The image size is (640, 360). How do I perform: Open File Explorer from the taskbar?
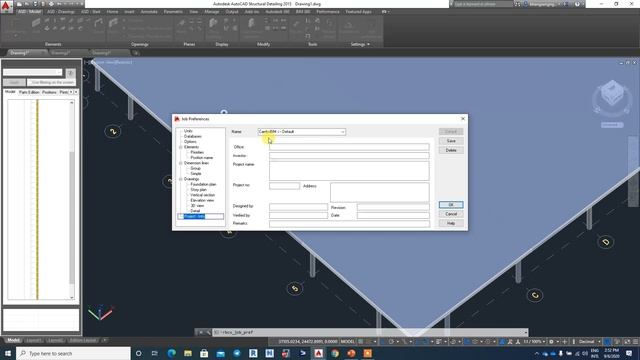tap(188, 353)
